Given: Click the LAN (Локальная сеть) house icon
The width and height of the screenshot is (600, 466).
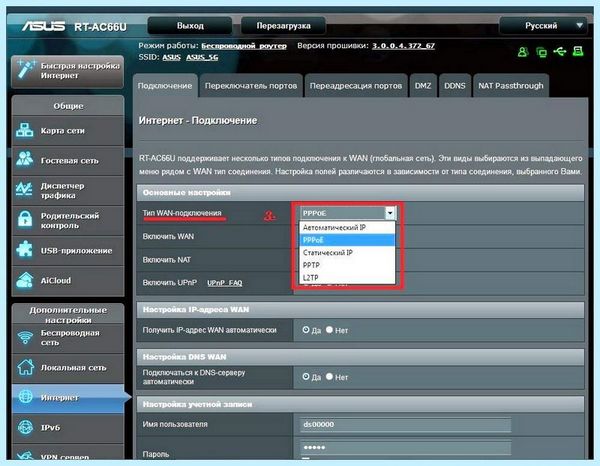Looking at the screenshot, I should 25,367.
